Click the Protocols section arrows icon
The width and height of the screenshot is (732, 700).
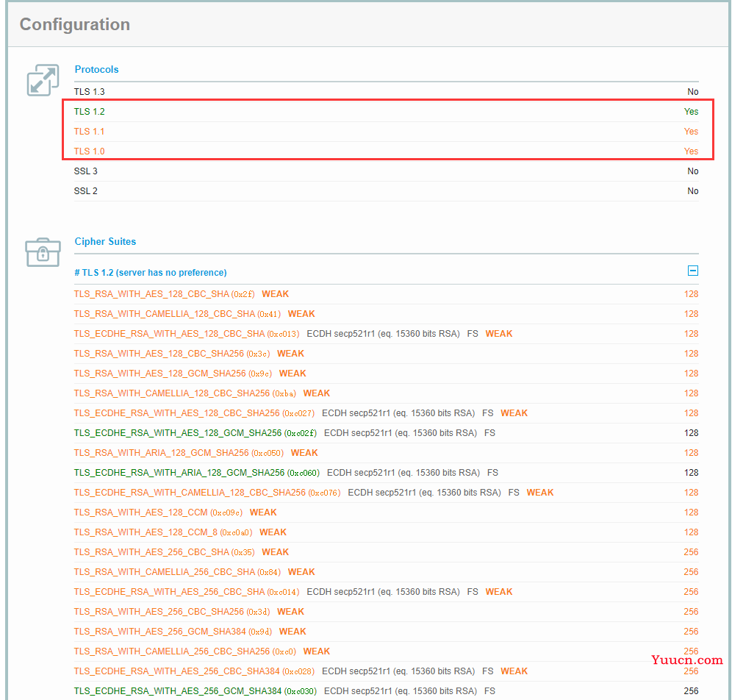coord(43,80)
